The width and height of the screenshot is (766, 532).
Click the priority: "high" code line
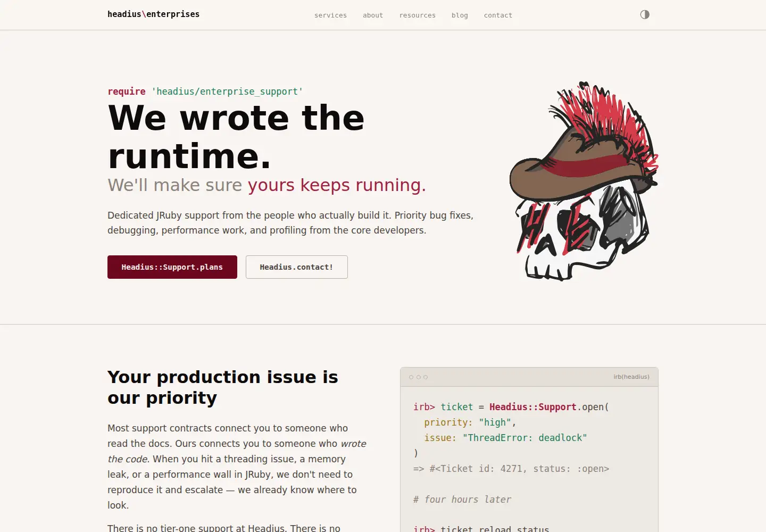[x=470, y=422]
